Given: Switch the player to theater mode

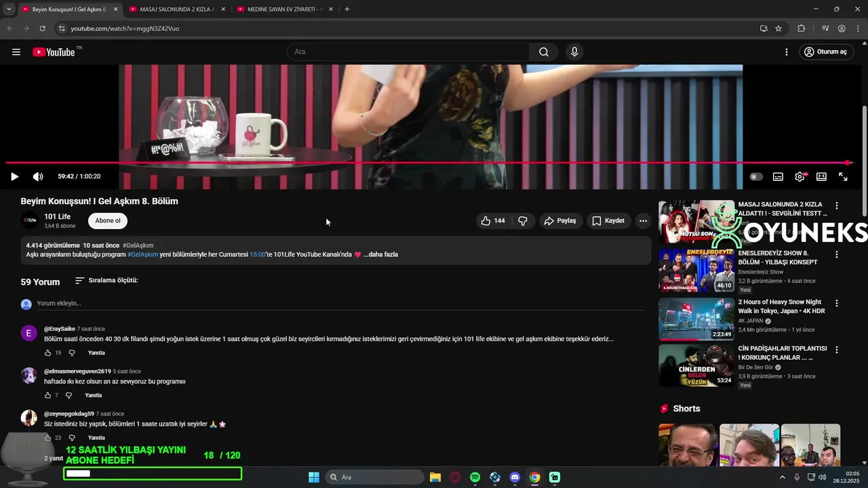Looking at the screenshot, I should [821, 176].
